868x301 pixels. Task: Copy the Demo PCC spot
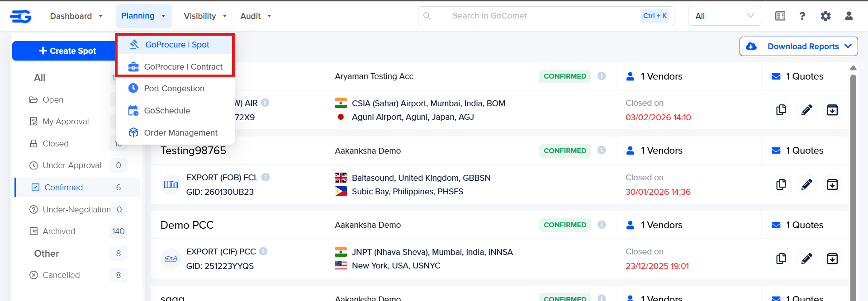point(781,259)
